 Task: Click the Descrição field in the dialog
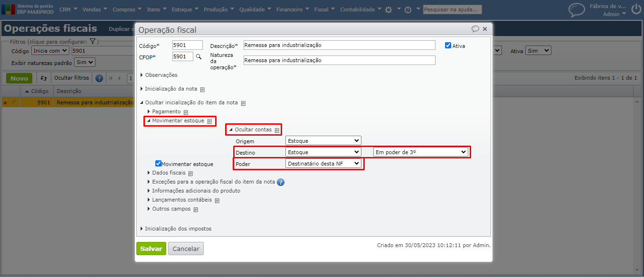point(339,45)
